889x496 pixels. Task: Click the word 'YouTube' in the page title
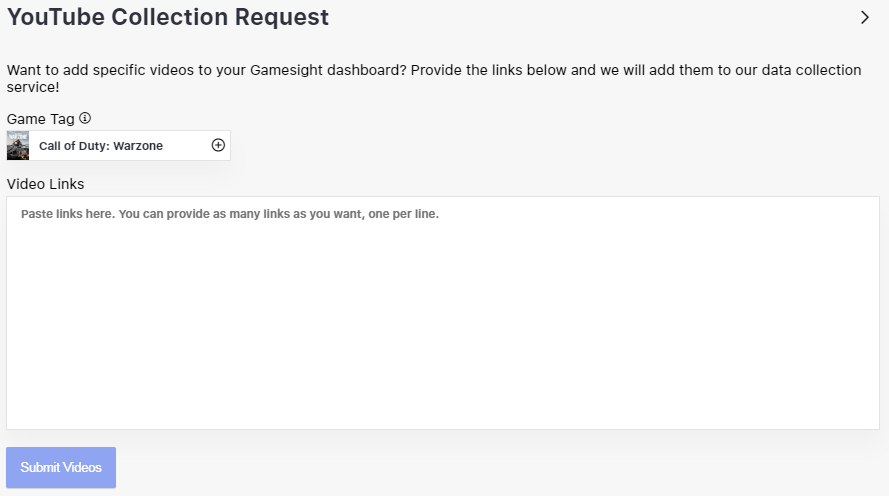[56, 17]
